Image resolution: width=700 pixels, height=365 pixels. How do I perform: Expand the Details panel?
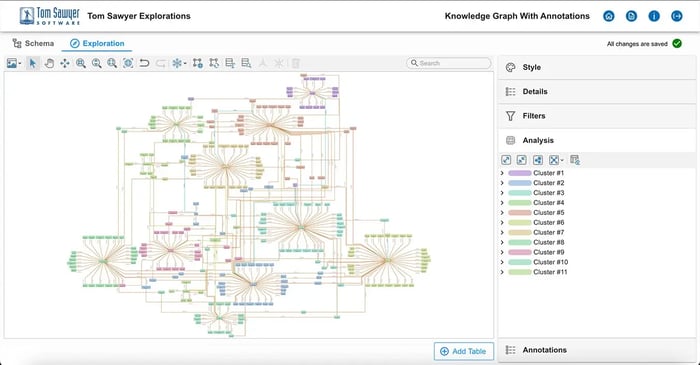click(597, 91)
